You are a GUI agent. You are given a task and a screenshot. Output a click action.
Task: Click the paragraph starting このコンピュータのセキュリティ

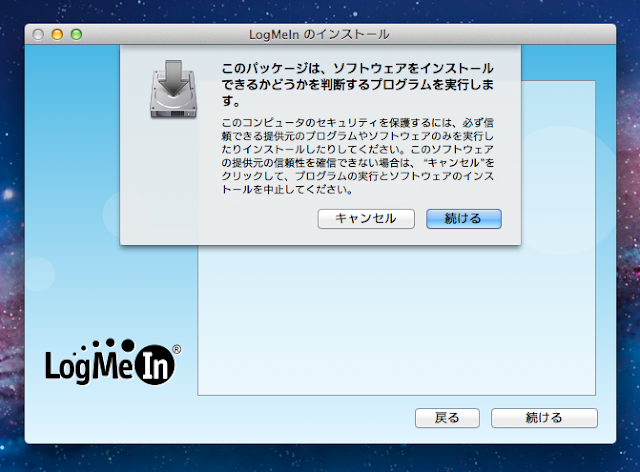point(358,156)
